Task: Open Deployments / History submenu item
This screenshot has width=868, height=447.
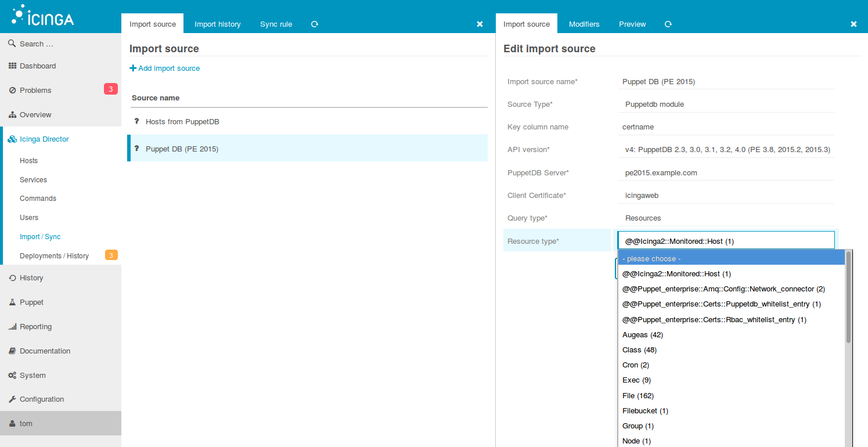Action: (x=54, y=255)
